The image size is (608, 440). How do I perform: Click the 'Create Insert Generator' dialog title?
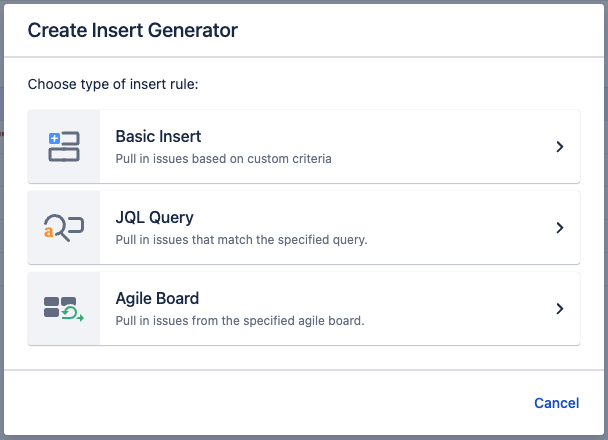pos(132,30)
